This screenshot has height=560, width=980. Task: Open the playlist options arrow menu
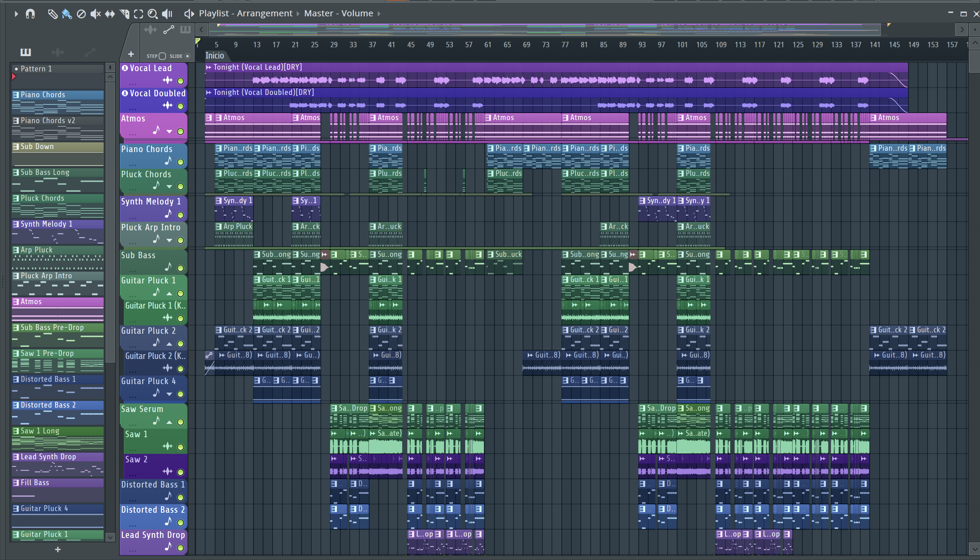(x=16, y=14)
